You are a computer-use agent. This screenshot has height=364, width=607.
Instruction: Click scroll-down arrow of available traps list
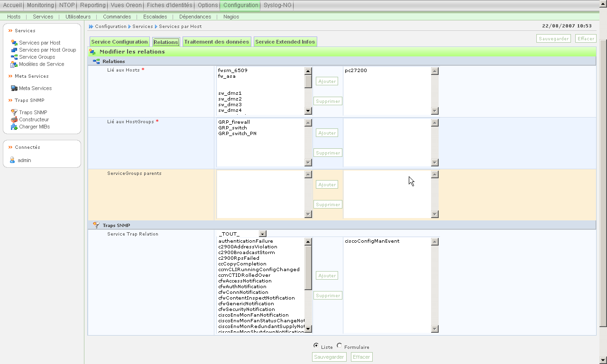308,328
